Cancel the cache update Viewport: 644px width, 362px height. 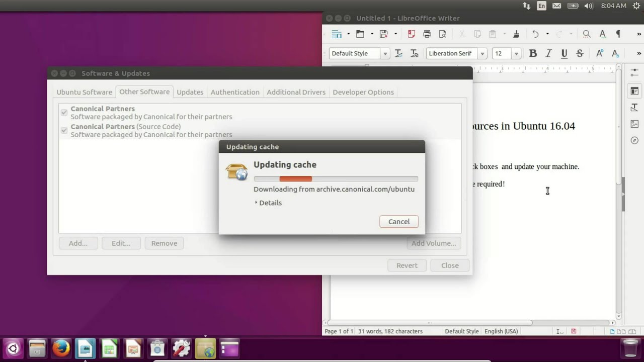tap(399, 222)
